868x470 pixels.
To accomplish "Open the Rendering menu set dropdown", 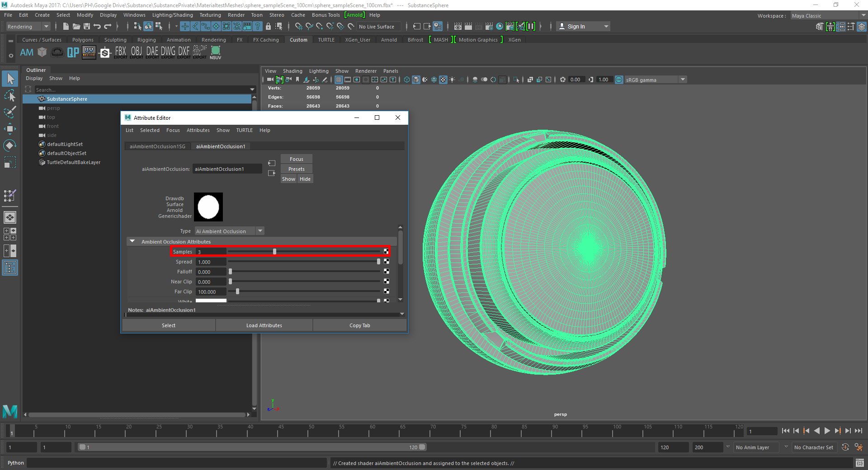I will (x=28, y=27).
